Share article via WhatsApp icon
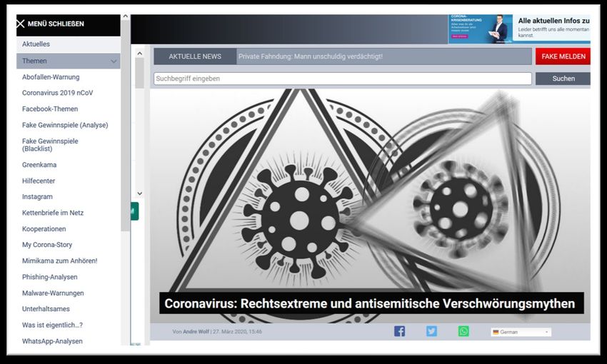The width and height of the screenshot is (607, 364). pos(463,331)
